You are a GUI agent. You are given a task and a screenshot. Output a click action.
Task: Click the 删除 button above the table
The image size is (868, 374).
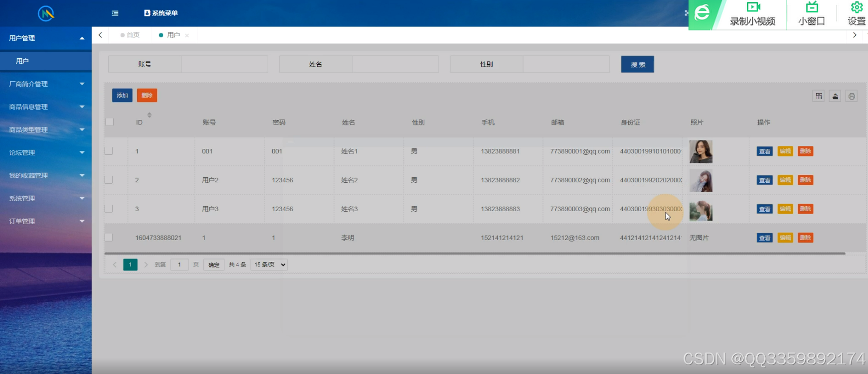147,95
